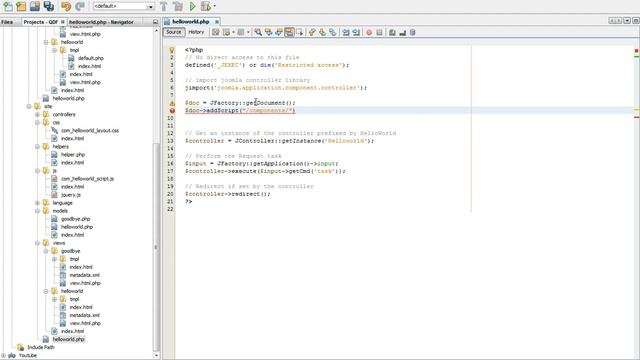This screenshot has width=640, height=360.
Task: Click the New File icon in main toolbar
Action: (x=8, y=6)
